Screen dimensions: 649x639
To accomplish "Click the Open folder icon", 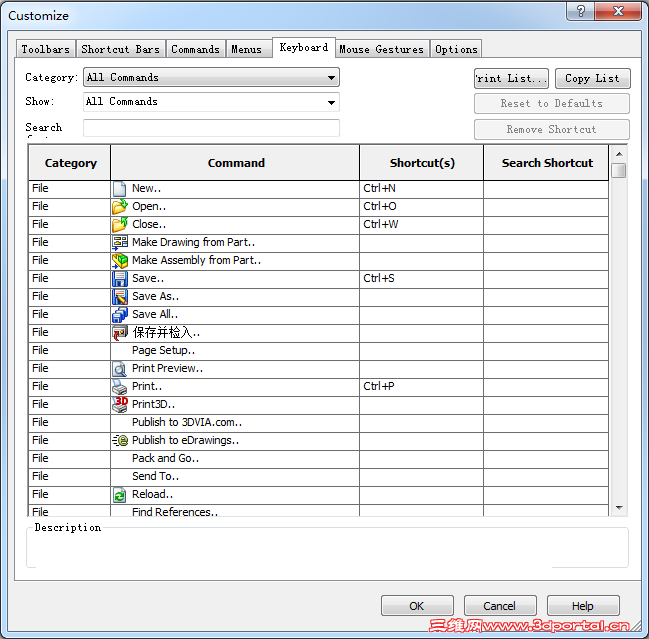I will point(120,207).
